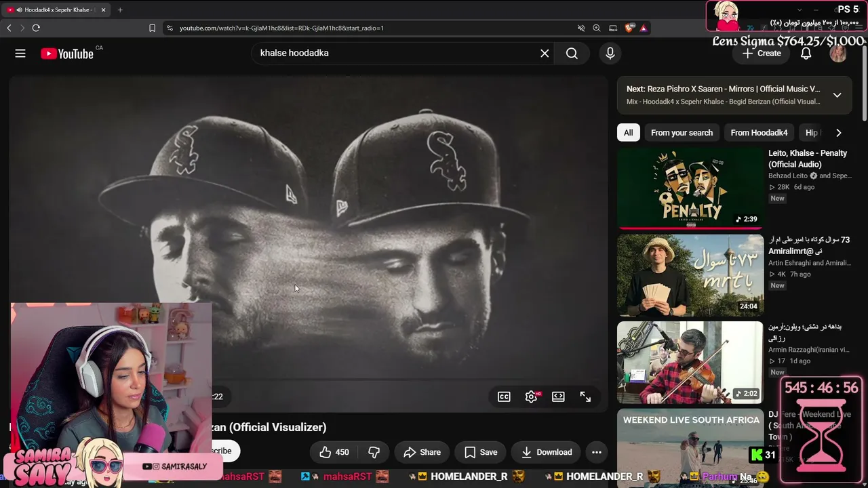Go back with the browser back arrow
The width and height of the screenshot is (868, 488).
point(9,28)
